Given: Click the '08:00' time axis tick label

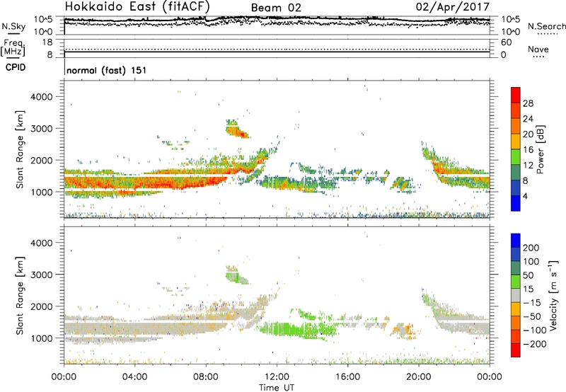Looking at the screenshot, I should coord(206,377).
